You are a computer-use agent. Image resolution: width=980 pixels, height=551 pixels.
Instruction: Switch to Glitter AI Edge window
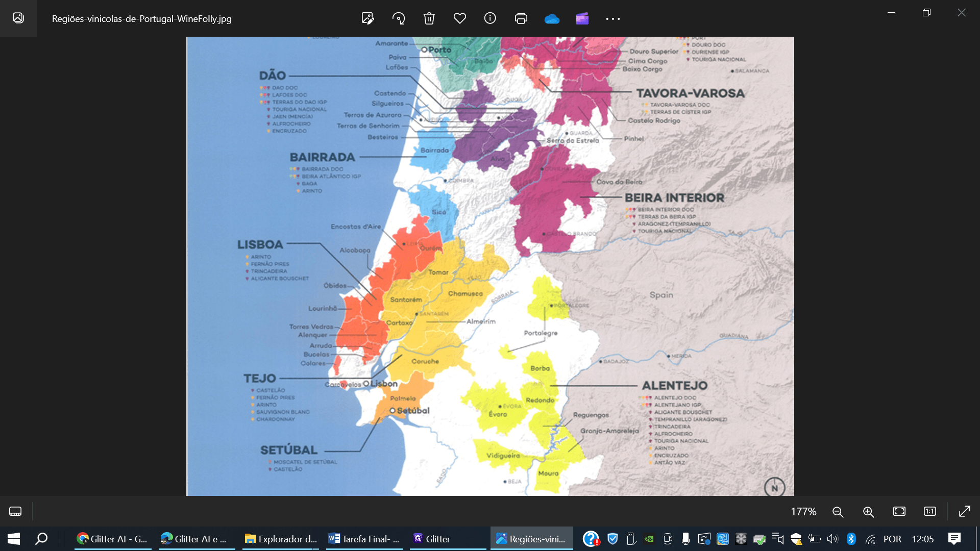tap(197, 539)
